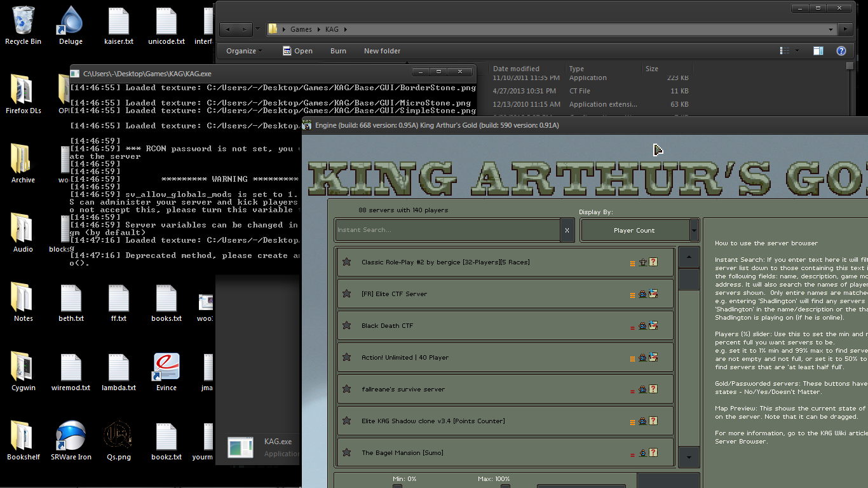
Task: Click the question mark icon on Bagel Mansion row
Action: tap(653, 452)
